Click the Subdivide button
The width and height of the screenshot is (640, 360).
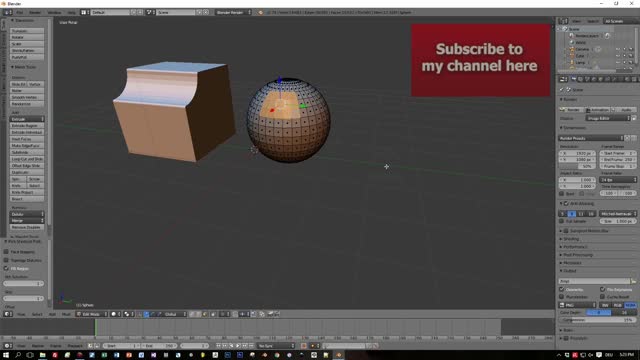coord(27,152)
